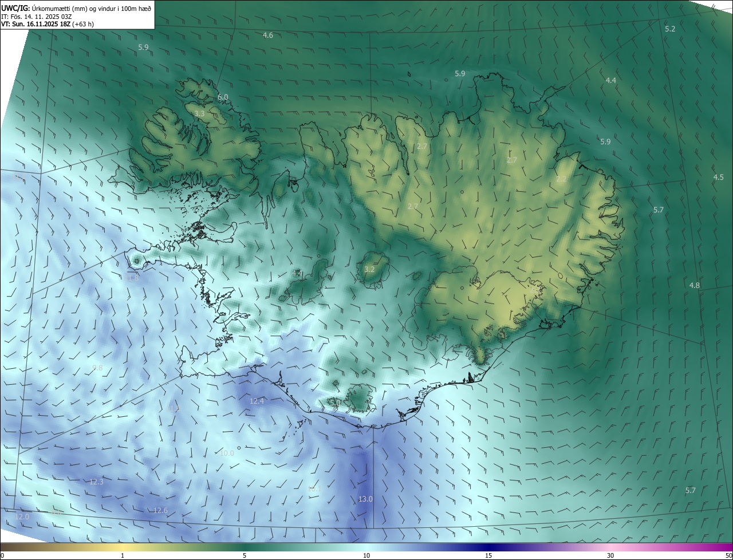The height and width of the screenshot is (560, 733).
Task: Click the color scale tick labeled 1
Action: coord(123,555)
